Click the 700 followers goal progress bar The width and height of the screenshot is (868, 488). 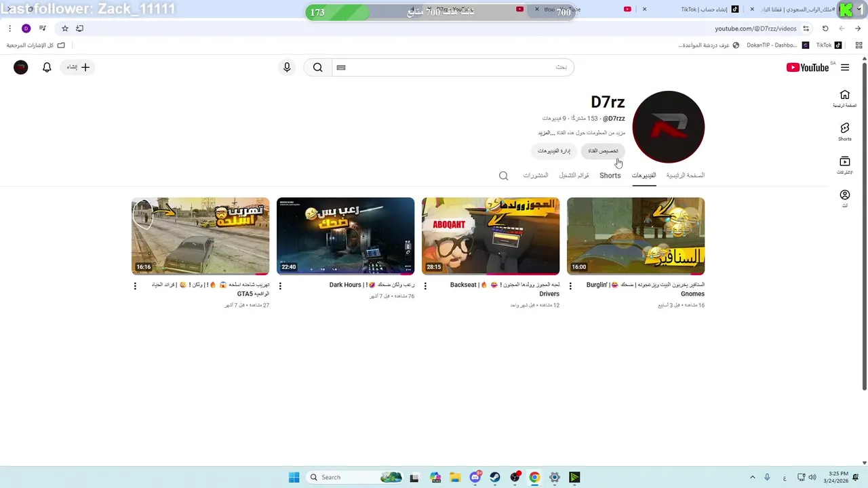click(440, 12)
